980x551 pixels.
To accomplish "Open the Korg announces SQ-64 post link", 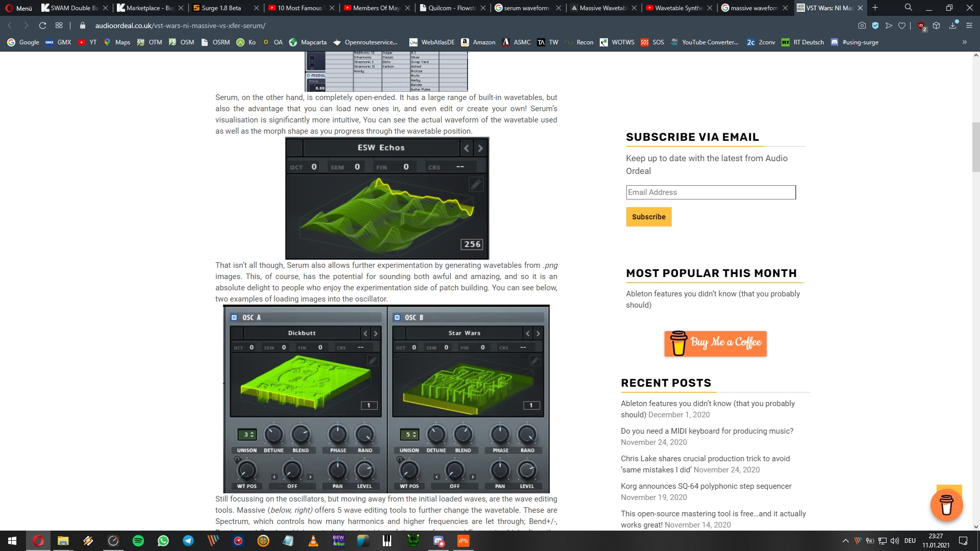I will (706, 486).
